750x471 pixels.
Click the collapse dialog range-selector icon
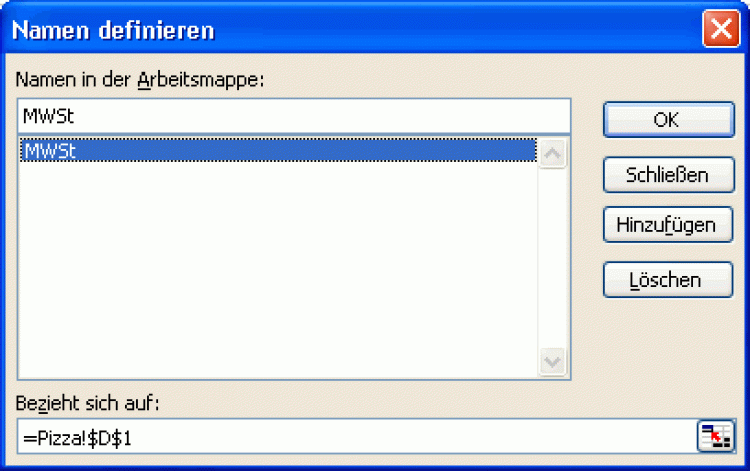pyautogui.click(x=716, y=436)
